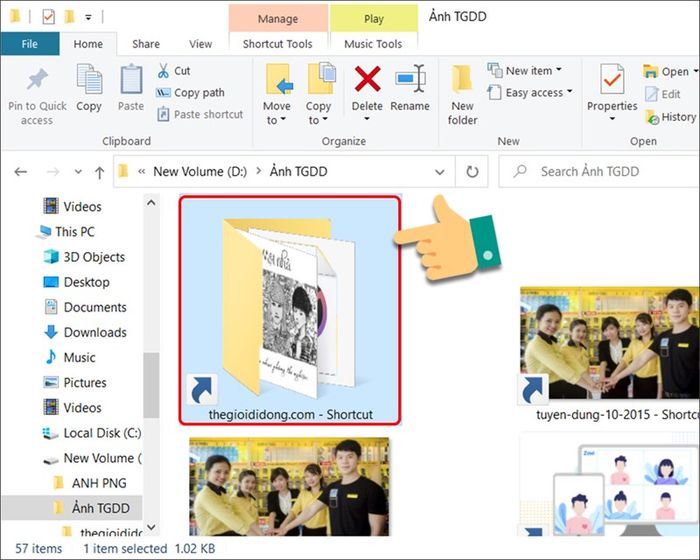
Task: Expand the Properties options arrow
Action: (x=612, y=119)
